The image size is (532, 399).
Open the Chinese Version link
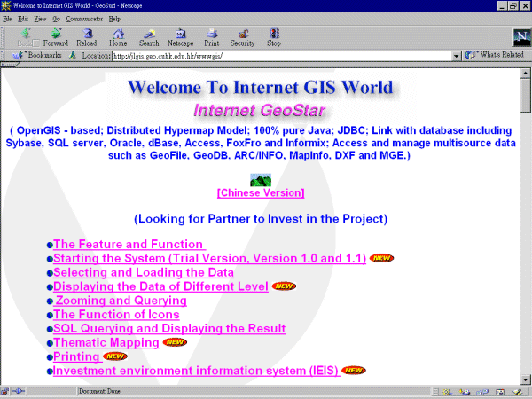(x=261, y=192)
